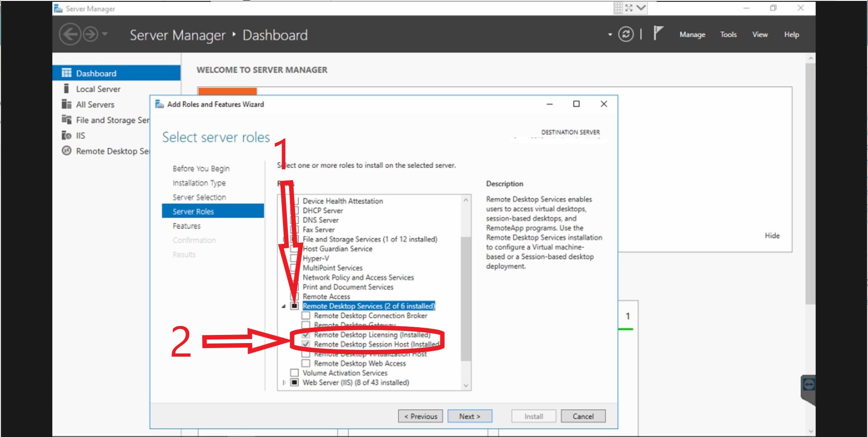
Task: Select the Fax Server role text
Action: tap(319, 229)
